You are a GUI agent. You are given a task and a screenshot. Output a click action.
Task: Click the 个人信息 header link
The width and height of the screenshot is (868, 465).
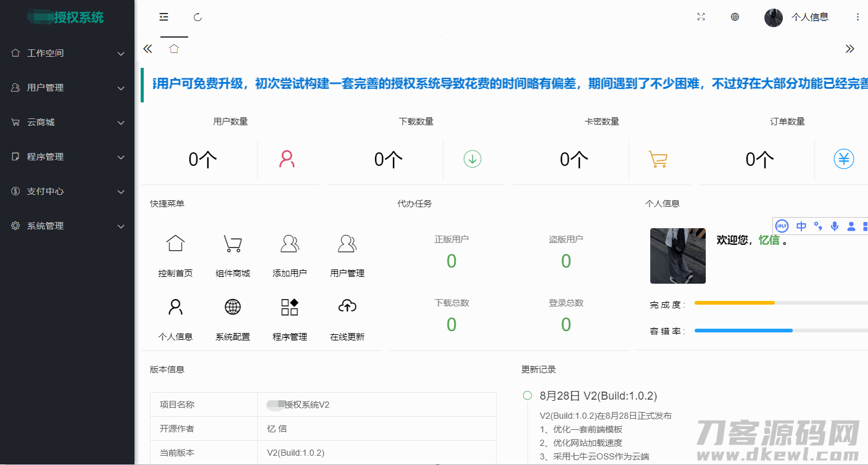pos(809,17)
